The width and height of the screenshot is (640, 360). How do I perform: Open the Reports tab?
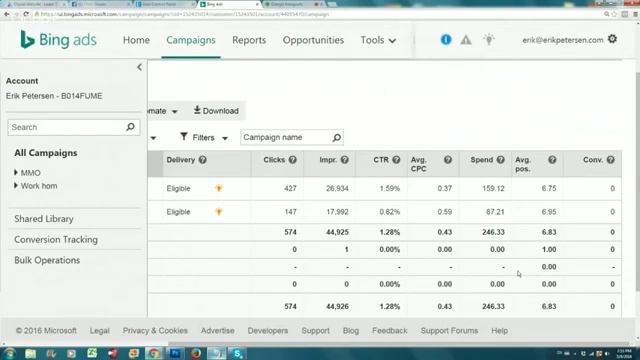[249, 40]
